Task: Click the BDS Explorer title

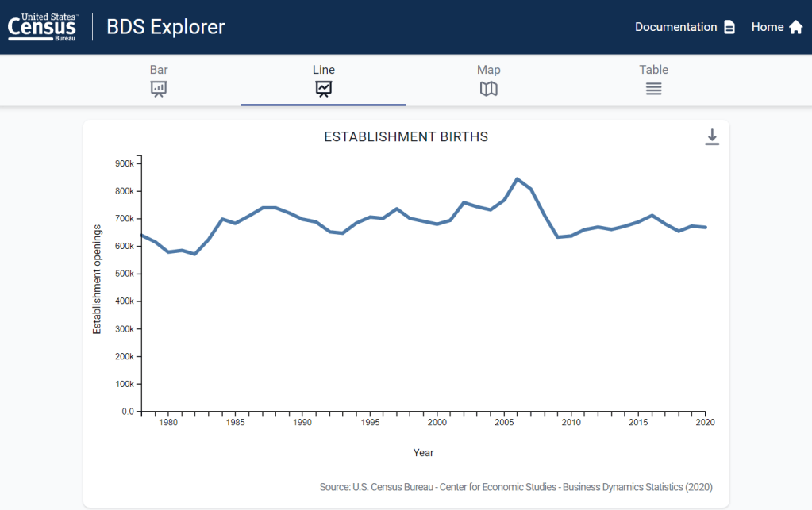Action: (x=167, y=27)
